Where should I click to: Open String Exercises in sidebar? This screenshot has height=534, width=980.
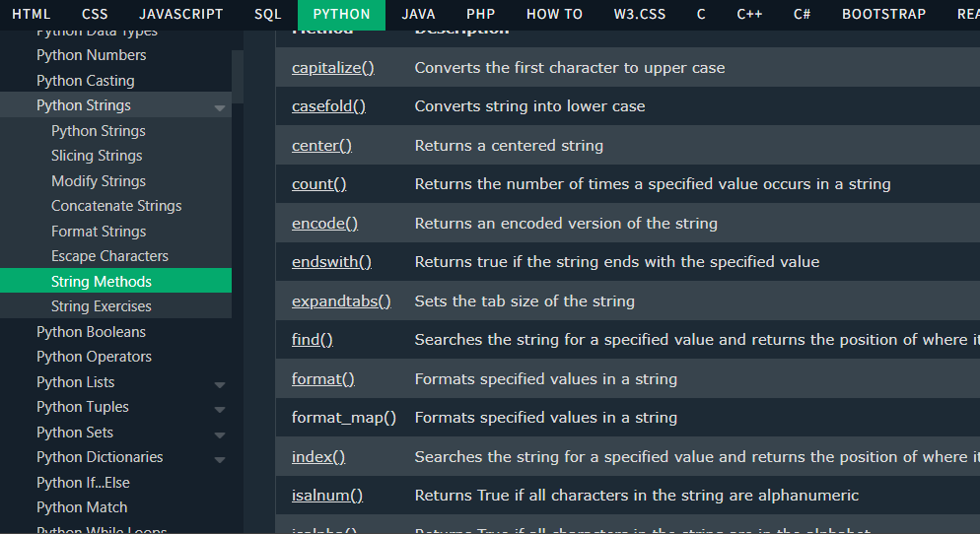[x=102, y=306]
